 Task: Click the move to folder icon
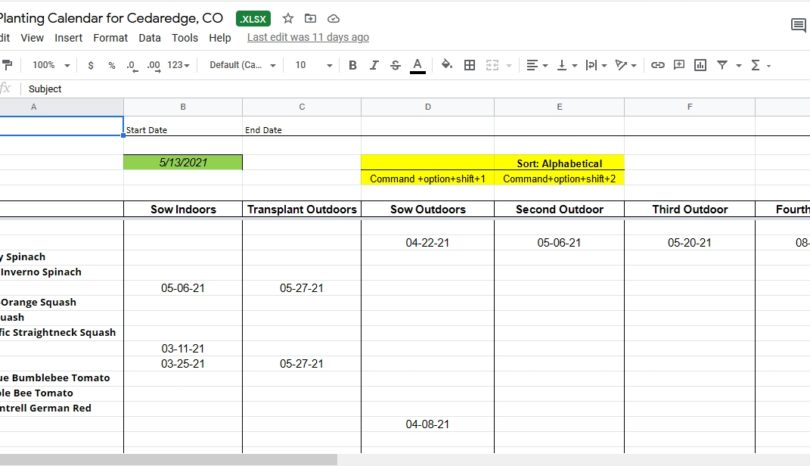coord(310,18)
